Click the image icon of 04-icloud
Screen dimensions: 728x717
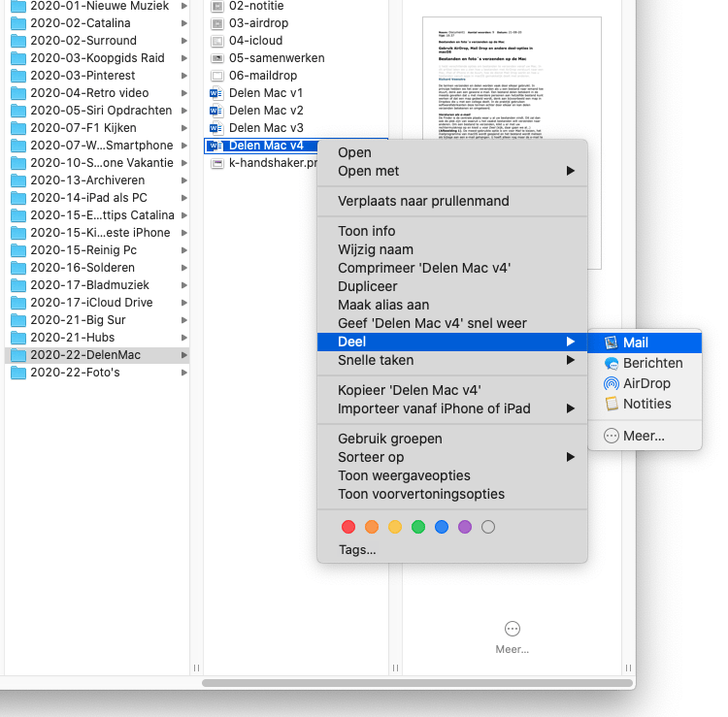pyautogui.click(x=216, y=41)
